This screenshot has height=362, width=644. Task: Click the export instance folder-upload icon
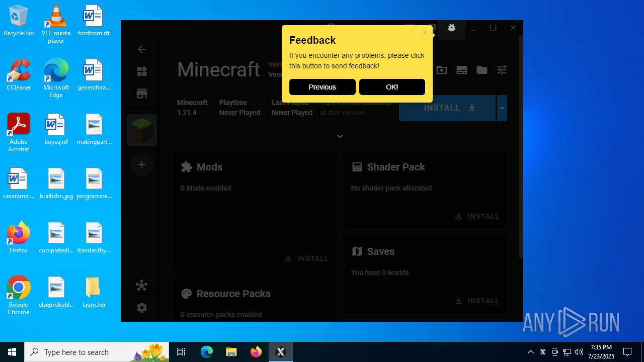point(442,70)
